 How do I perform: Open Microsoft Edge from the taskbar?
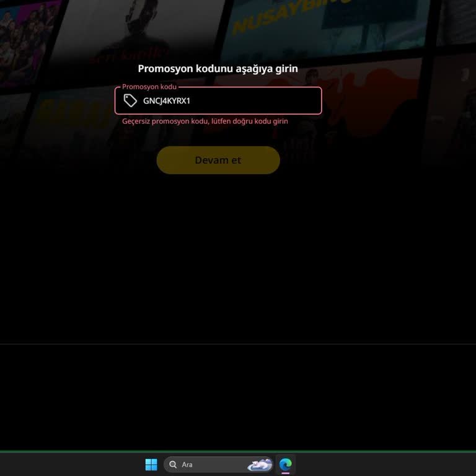click(x=285, y=464)
